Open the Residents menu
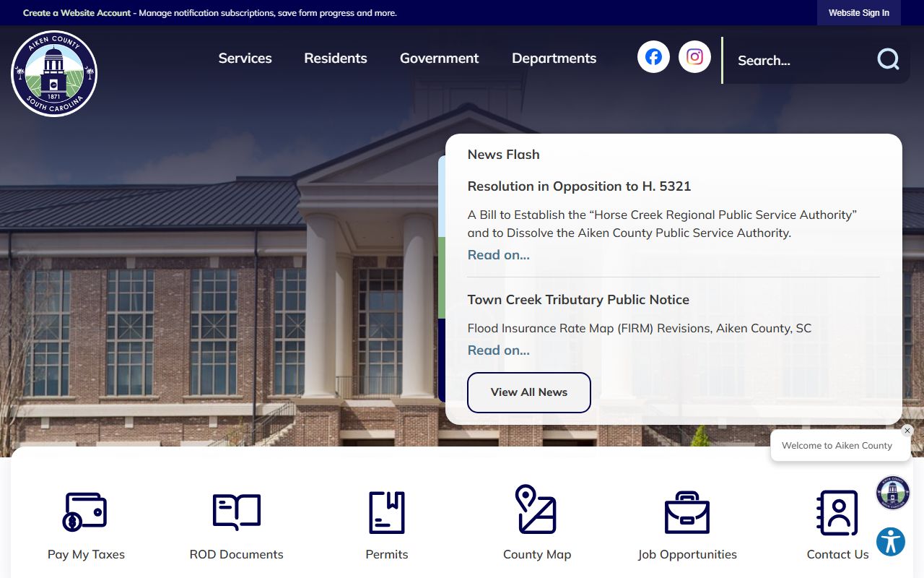Image resolution: width=924 pixels, height=578 pixels. (336, 59)
